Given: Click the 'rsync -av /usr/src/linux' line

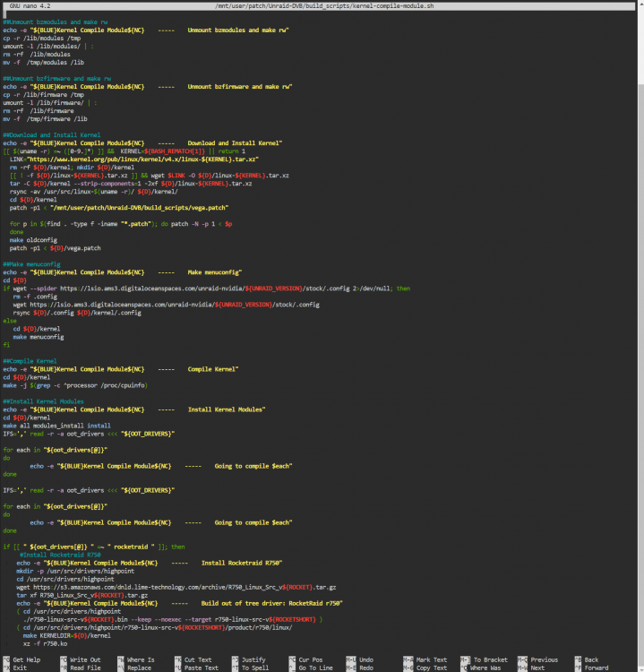Looking at the screenshot, I should click(x=93, y=192).
